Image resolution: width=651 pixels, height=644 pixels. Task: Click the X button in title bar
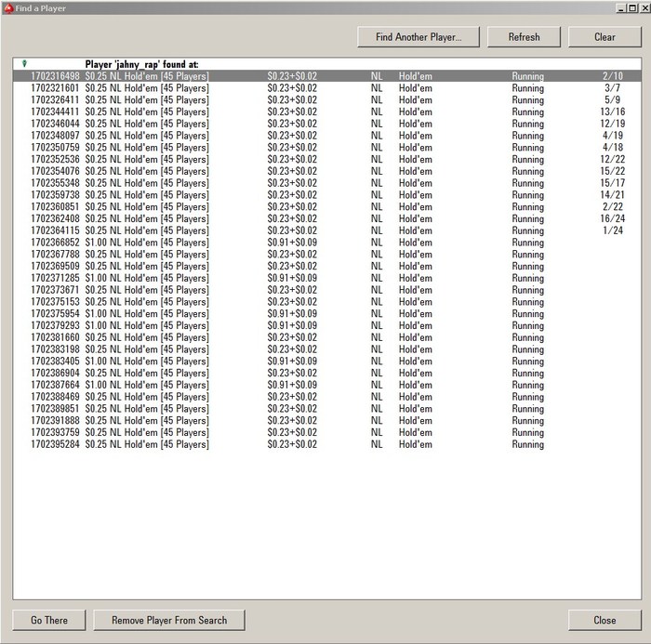644,7
